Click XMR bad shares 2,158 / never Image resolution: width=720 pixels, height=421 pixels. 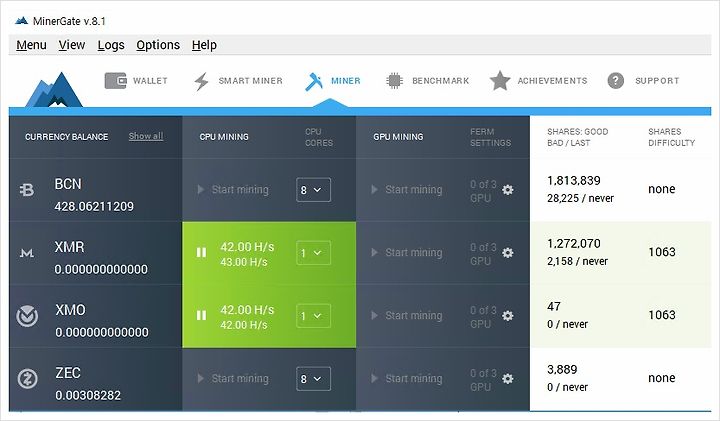[x=577, y=261]
